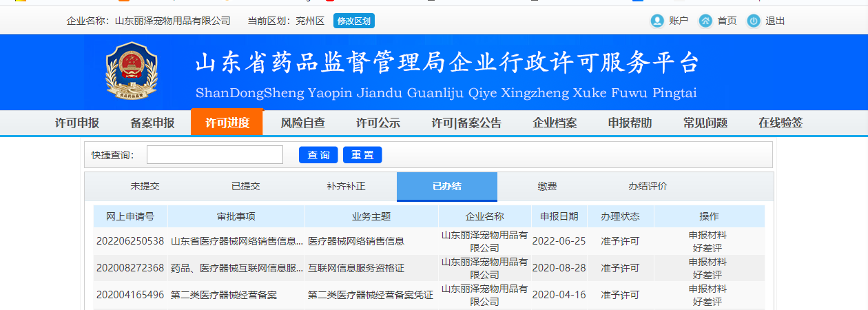Open the 许可|备案公告 menu
Image resolution: width=868 pixels, height=310 pixels.
466,123
